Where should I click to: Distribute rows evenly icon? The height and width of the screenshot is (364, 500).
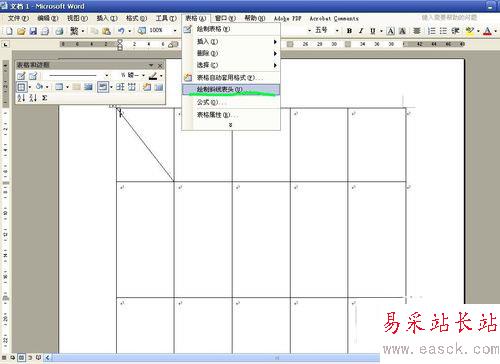[120, 87]
